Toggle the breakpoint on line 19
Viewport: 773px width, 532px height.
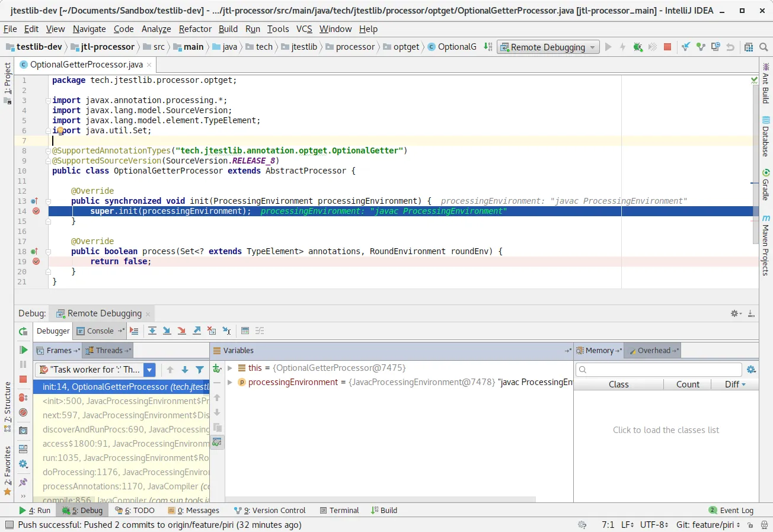pos(36,261)
